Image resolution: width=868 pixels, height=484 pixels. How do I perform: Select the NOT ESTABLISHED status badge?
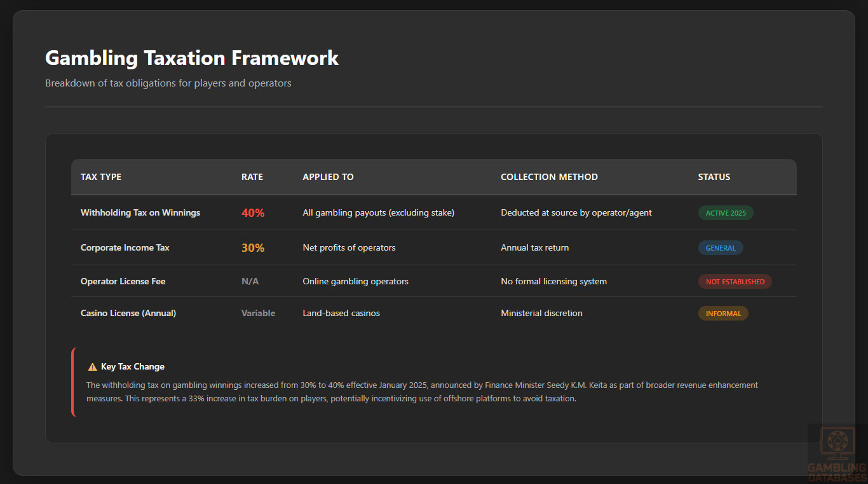point(735,282)
